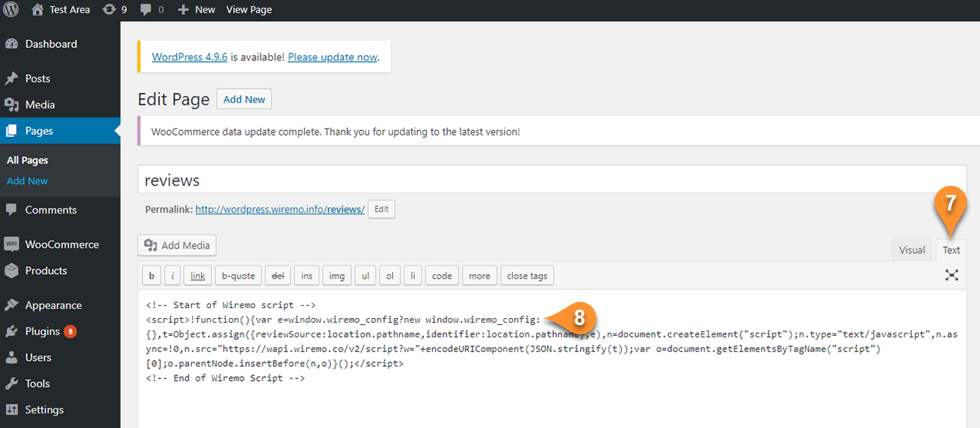
Task: Insert img tag
Action: 337,276
